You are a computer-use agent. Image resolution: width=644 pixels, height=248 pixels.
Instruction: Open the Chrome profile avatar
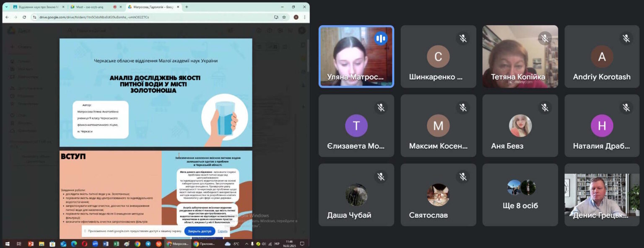296,17
